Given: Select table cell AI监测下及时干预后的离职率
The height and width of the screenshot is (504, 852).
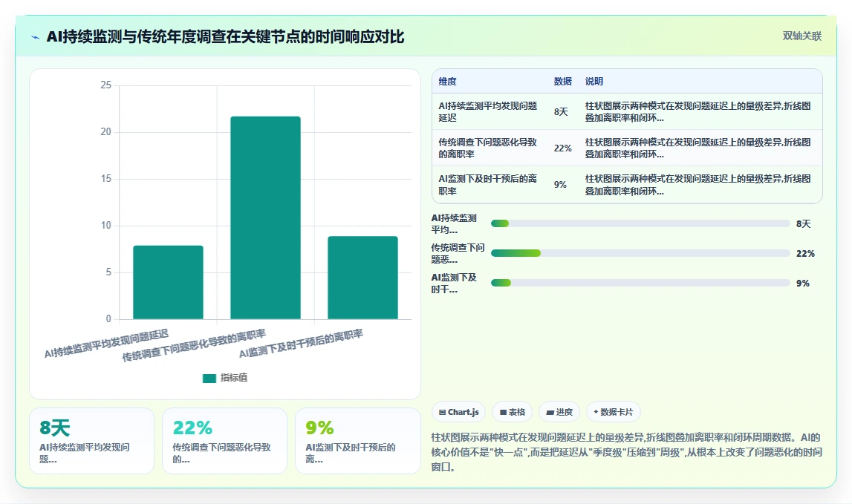Looking at the screenshot, I should point(488,185).
